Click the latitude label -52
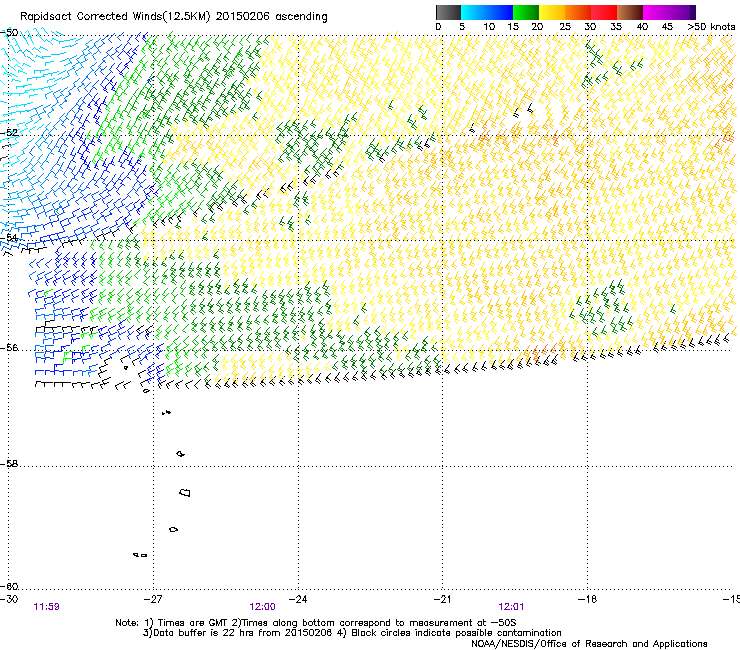Screen dimensions: 740x650 (x=9, y=133)
